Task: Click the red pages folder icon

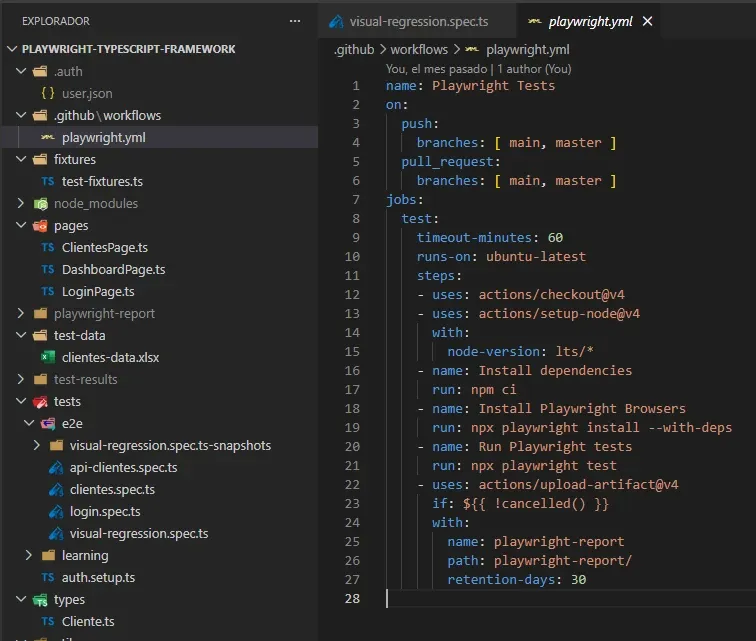Action: [x=40, y=225]
